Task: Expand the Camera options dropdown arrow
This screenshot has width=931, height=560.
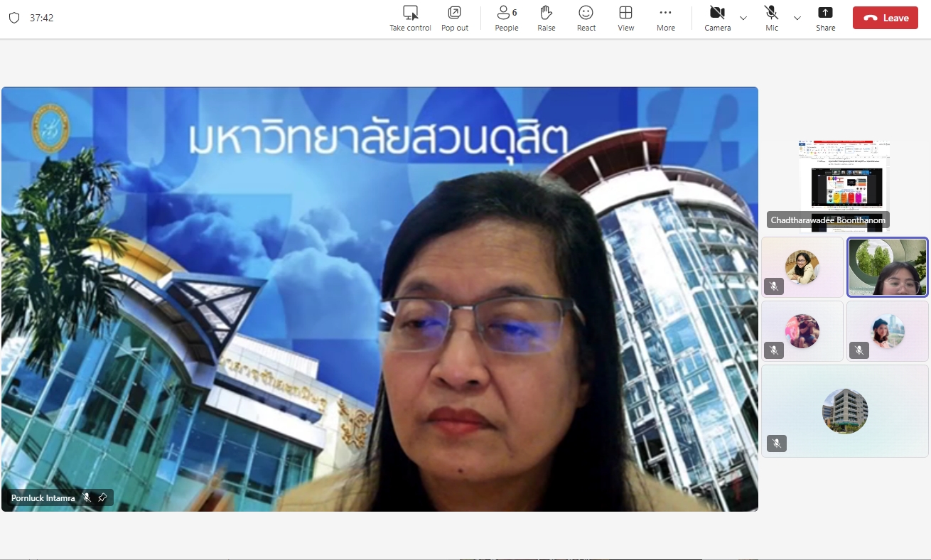Action: tap(743, 18)
